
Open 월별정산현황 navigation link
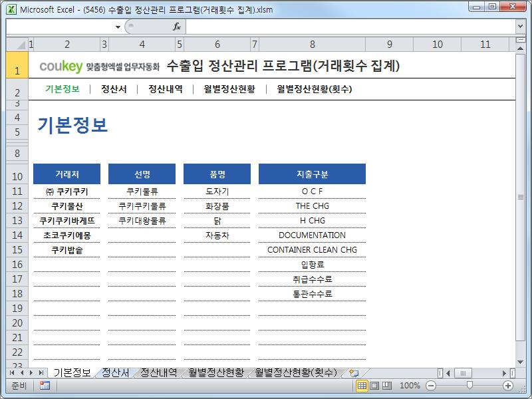click(x=229, y=89)
